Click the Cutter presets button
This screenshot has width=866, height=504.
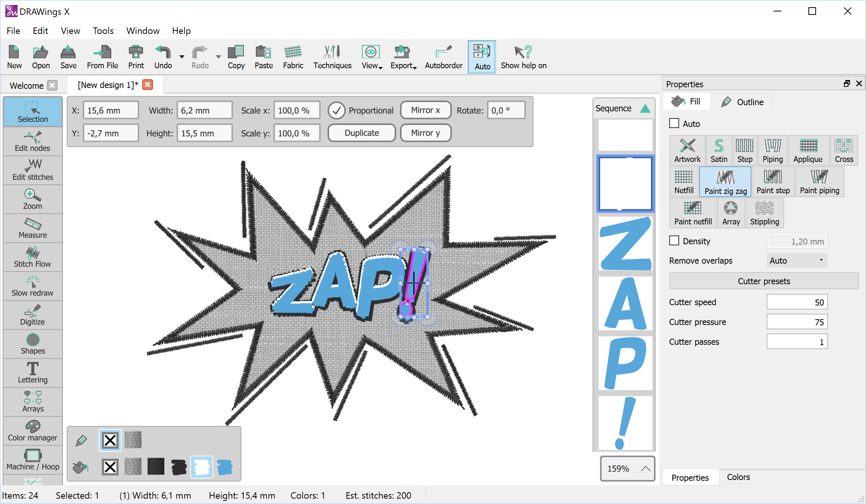764,281
